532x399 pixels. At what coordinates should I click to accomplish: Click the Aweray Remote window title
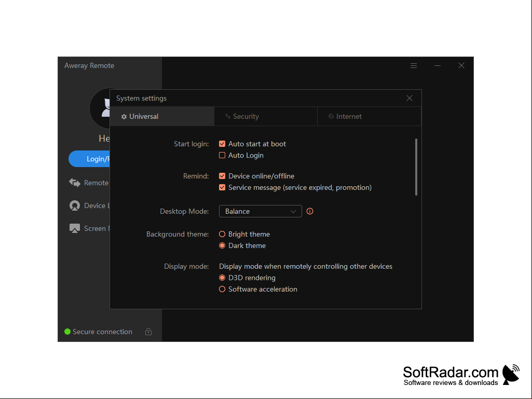tap(89, 65)
